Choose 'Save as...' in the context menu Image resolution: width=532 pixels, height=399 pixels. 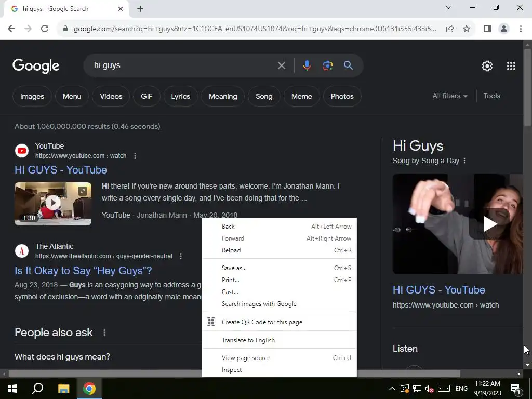(279, 268)
